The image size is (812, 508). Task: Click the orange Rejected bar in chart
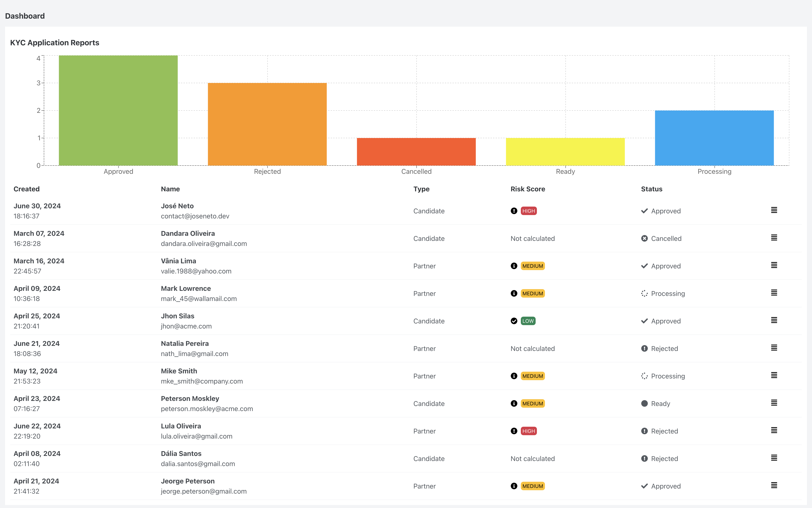tap(267, 124)
